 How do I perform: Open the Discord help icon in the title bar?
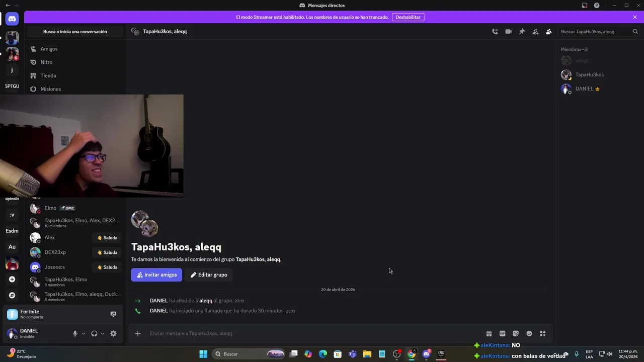[597, 6]
